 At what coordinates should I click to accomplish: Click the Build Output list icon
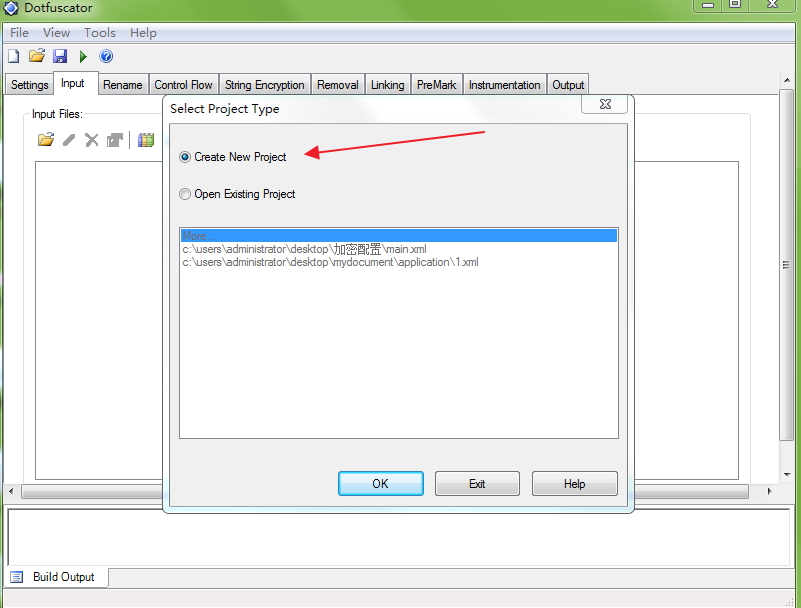[x=17, y=577]
